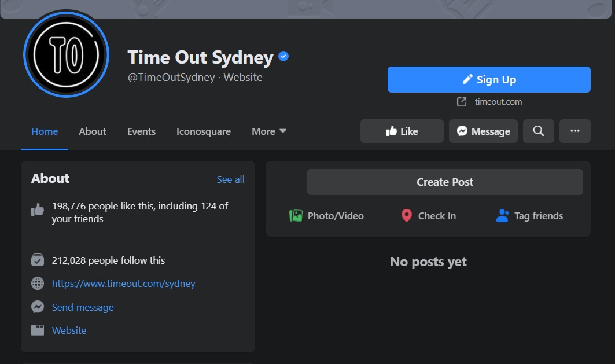Click the followers checkmark icon
615x364 pixels.
pyautogui.click(x=38, y=260)
